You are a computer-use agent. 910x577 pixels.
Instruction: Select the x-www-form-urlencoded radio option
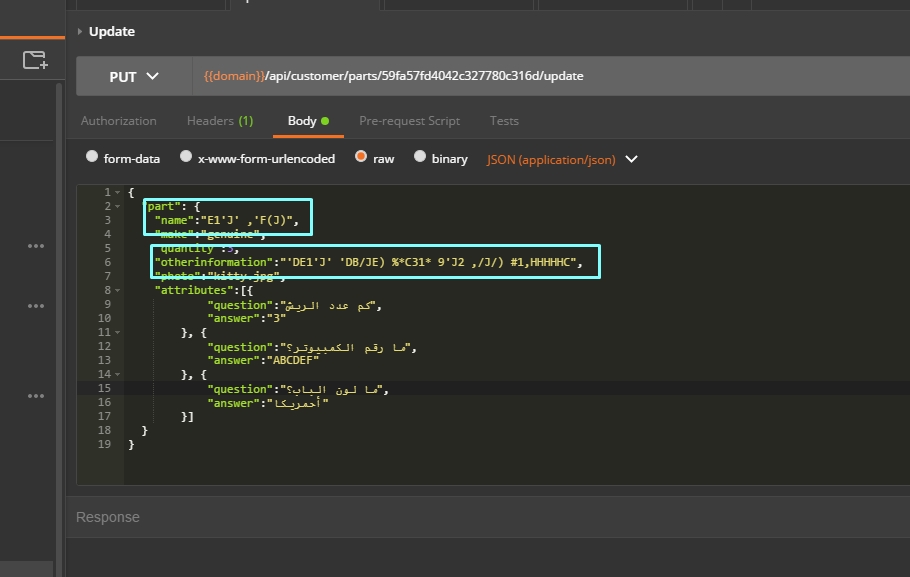pos(186,156)
